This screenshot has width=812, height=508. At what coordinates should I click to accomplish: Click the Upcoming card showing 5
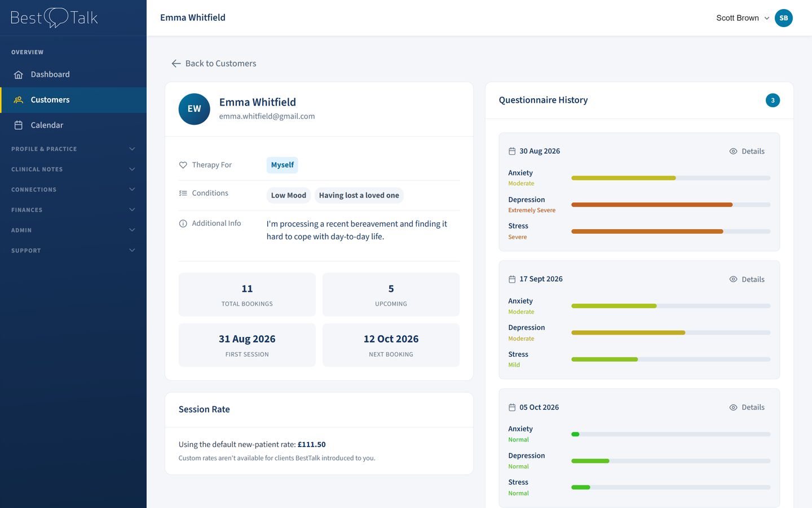(391, 295)
